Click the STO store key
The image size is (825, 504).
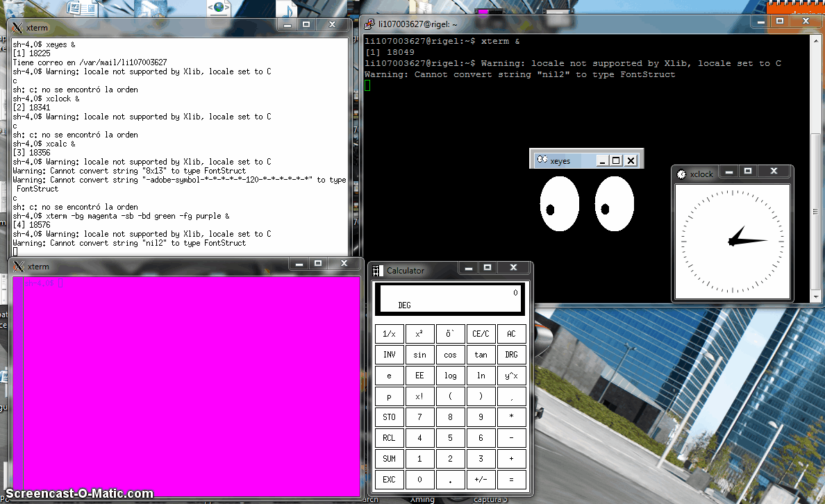[390, 417]
